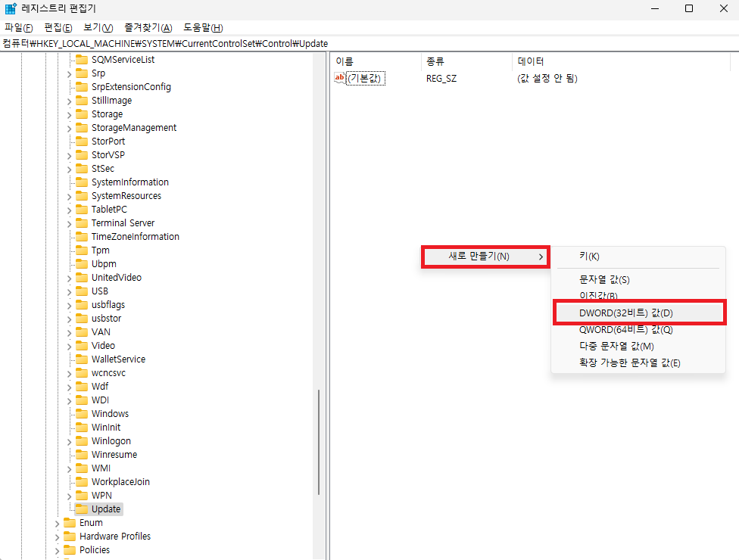Viewport: 739px width, 560px height.
Task: Click the Update folder icon
Action: (82, 509)
